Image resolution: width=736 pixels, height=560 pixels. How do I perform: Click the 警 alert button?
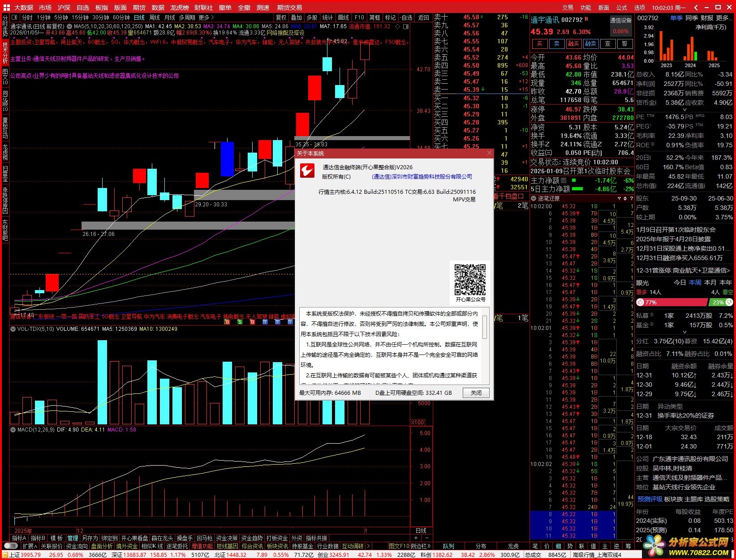click(x=624, y=43)
